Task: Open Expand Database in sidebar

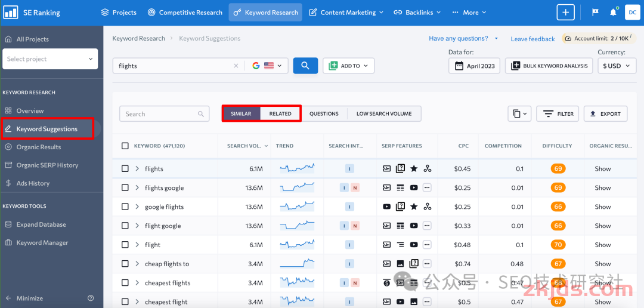Action: click(35, 224)
